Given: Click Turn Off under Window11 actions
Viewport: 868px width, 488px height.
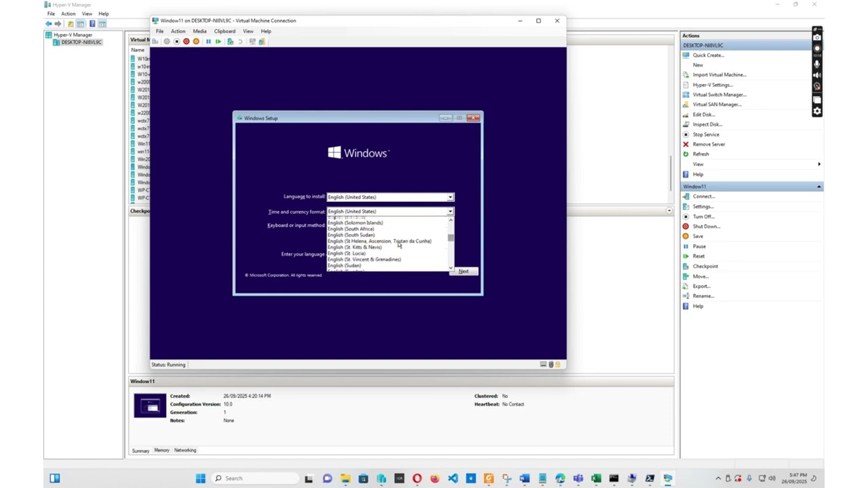Looking at the screenshot, I should pyautogui.click(x=704, y=216).
